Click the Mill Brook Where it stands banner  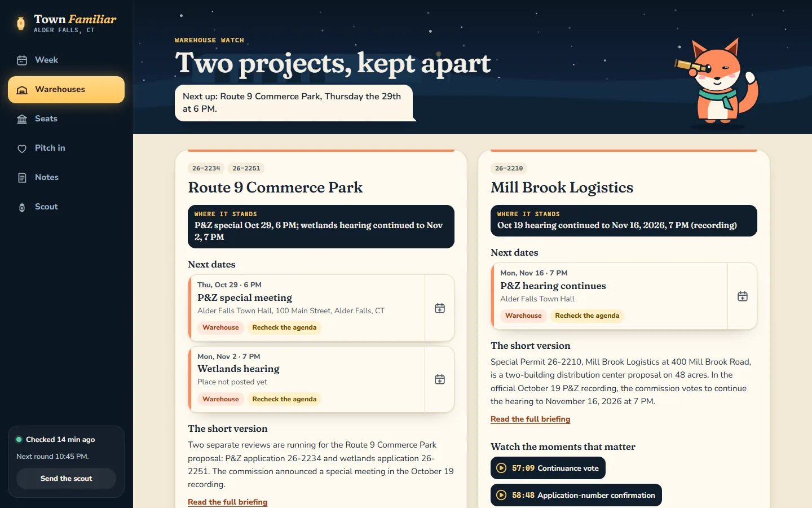[x=624, y=221]
